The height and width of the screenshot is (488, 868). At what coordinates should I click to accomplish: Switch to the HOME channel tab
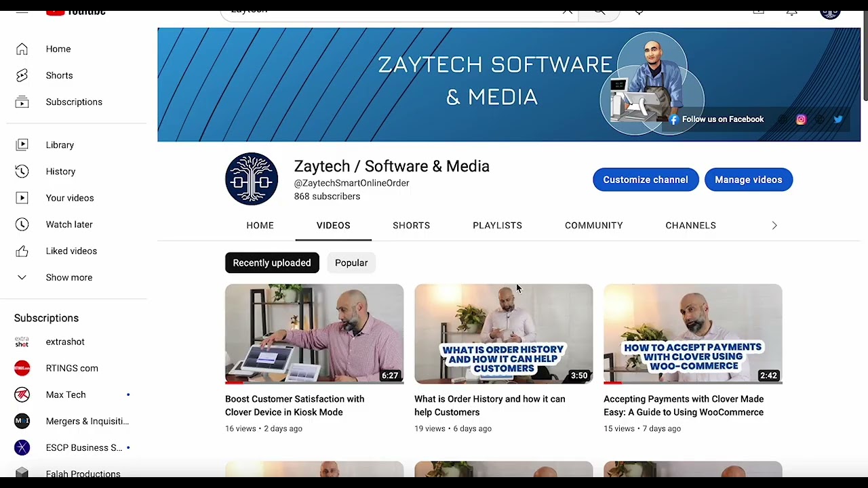(x=260, y=225)
